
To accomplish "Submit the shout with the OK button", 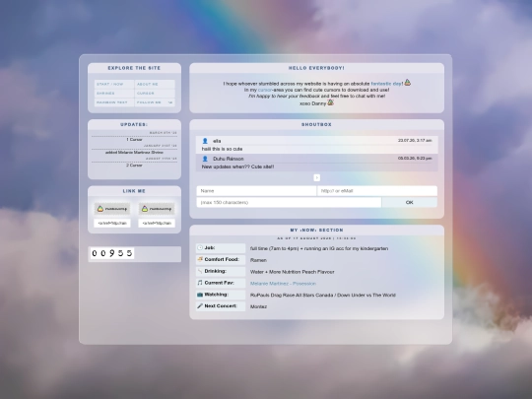I will [x=409, y=202].
